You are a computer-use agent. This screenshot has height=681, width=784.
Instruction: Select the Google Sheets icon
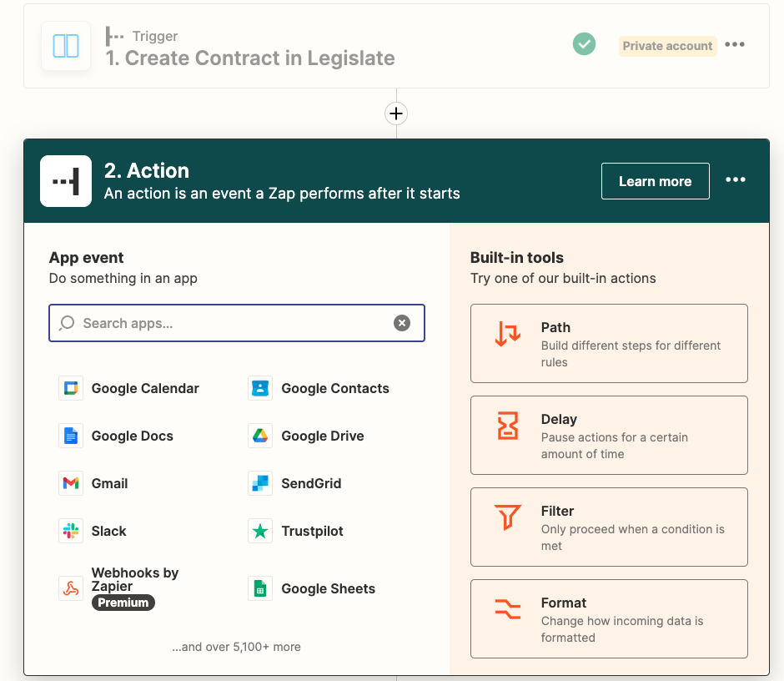260,588
